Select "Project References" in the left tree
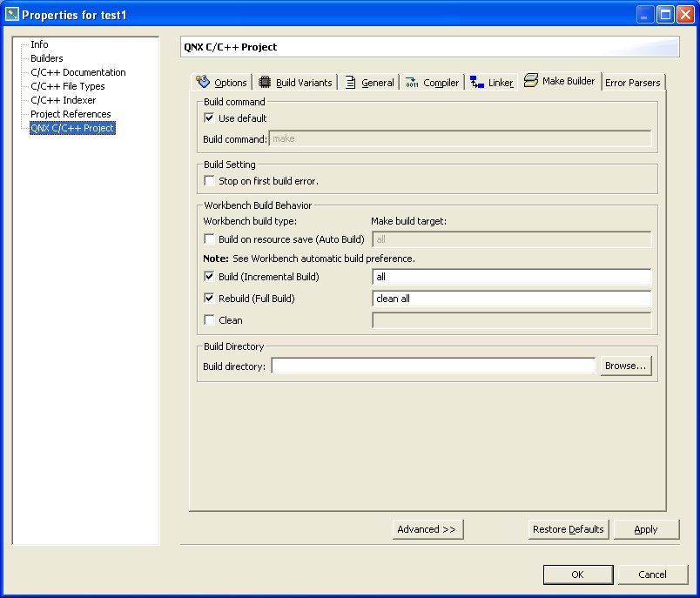Screen dimensions: 700x598 [70, 113]
